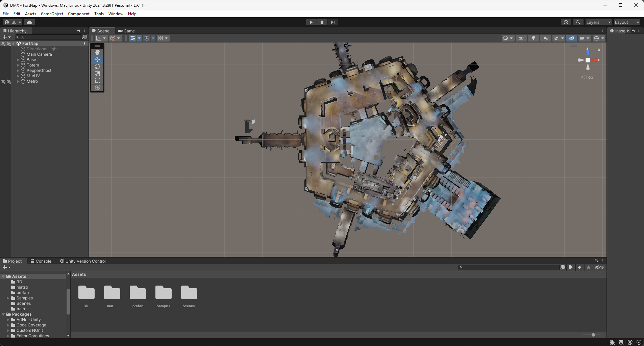Select the Metro object in Hierarchy
Image resolution: width=644 pixels, height=346 pixels.
coord(32,81)
